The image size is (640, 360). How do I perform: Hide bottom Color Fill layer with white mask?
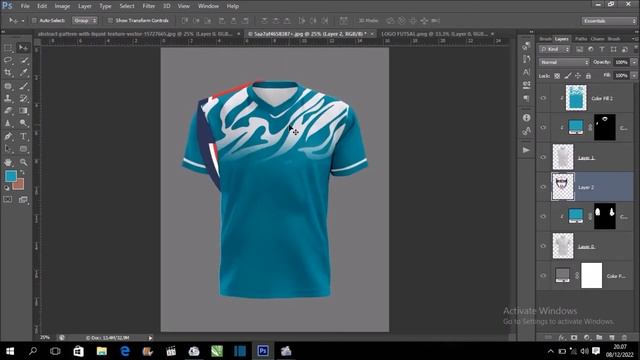pyautogui.click(x=543, y=276)
